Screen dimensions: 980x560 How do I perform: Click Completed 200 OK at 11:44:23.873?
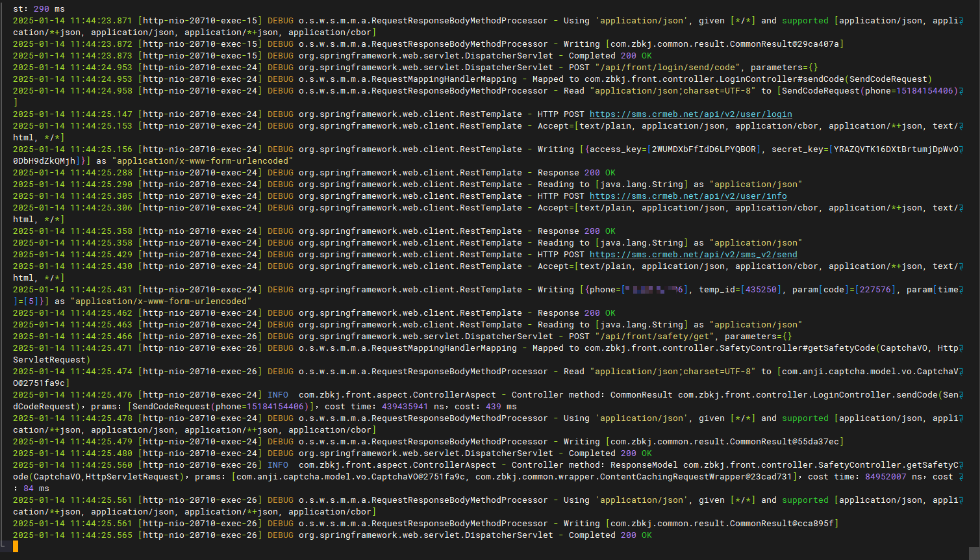coord(610,56)
